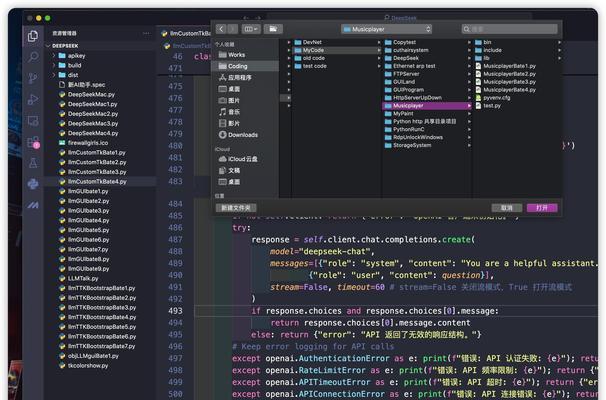Click the bottom striped activity bar icon
This screenshot has height=400, width=606.
click(x=33, y=205)
